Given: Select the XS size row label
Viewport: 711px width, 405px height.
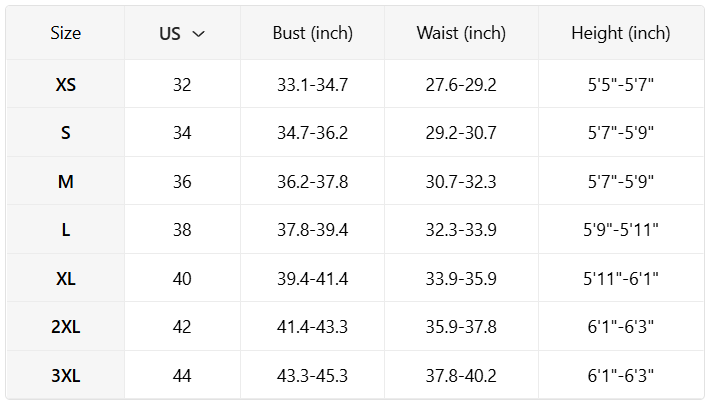Looking at the screenshot, I should (66, 85).
